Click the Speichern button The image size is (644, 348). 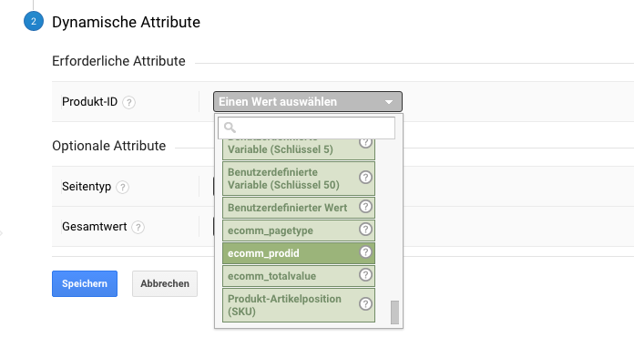coord(85,283)
